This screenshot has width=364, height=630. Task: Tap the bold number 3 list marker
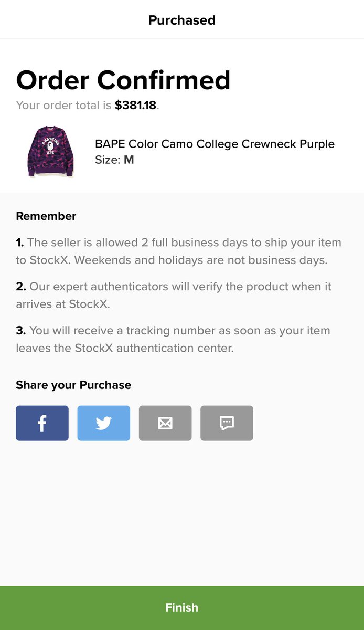coord(21,331)
